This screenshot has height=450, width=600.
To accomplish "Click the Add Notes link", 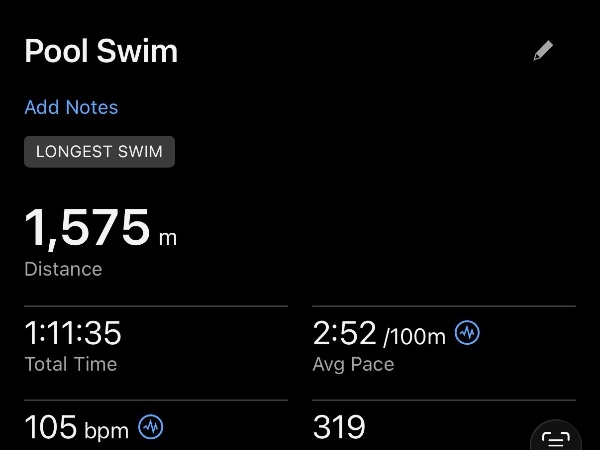I will pos(71,107).
